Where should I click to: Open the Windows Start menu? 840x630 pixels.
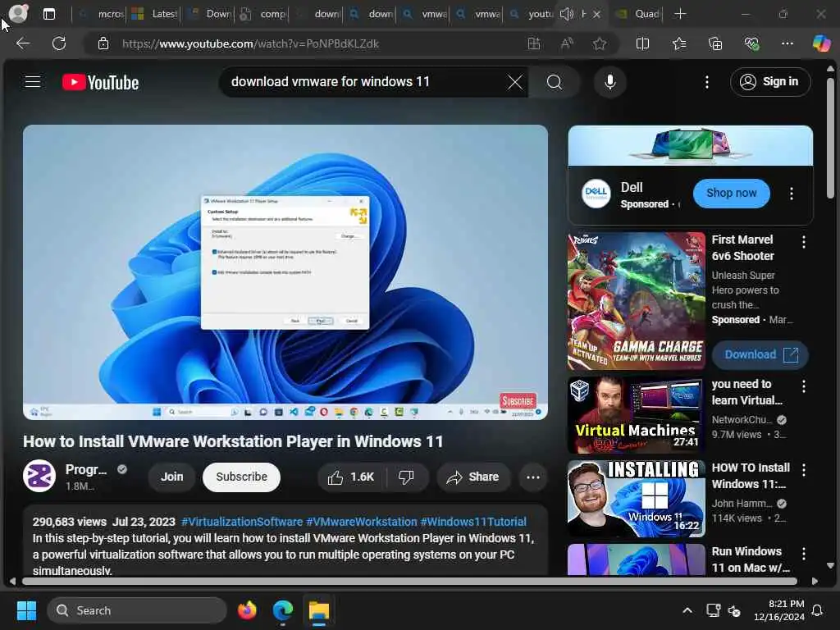point(26,610)
